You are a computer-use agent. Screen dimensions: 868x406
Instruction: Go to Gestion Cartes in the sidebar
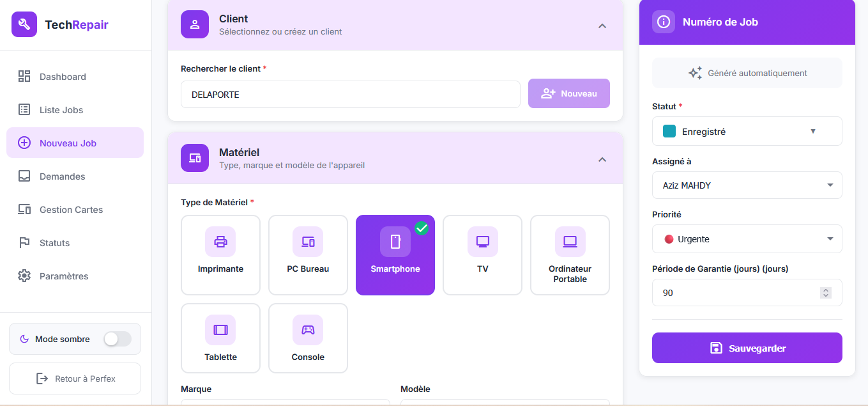point(71,210)
